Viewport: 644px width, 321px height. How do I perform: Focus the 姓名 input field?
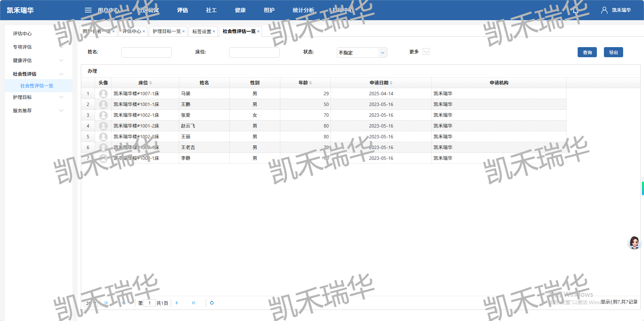[147, 52]
